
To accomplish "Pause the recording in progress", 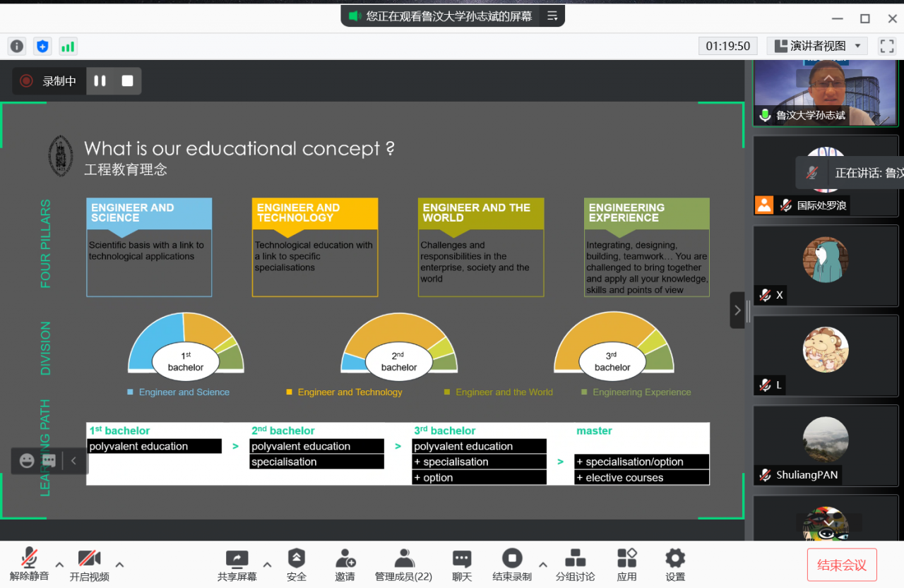I will [100, 81].
